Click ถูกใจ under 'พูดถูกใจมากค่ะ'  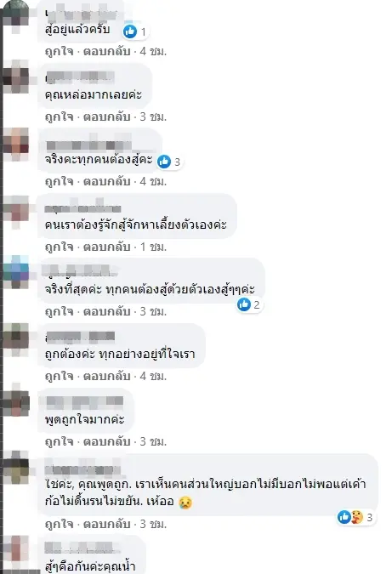pyautogui.click(x=59, y=441)
